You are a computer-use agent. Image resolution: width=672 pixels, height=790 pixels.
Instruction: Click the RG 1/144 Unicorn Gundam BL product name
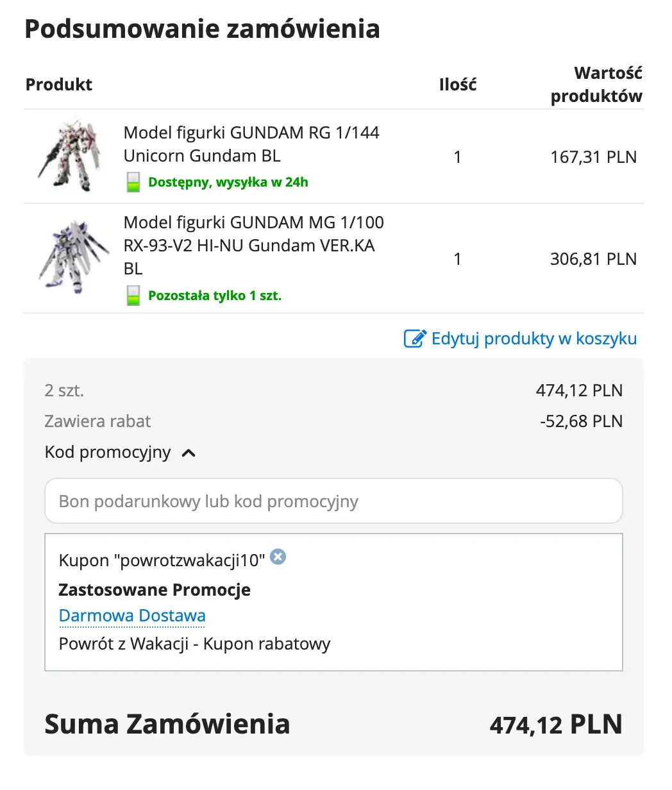coord(251,144)
